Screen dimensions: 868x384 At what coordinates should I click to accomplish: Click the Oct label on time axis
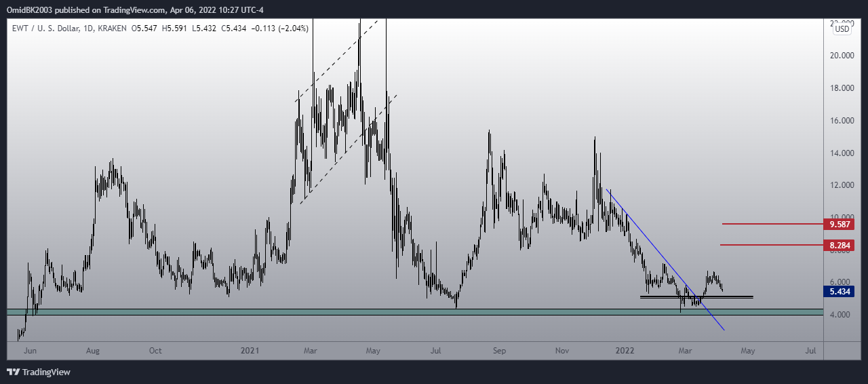155,351
